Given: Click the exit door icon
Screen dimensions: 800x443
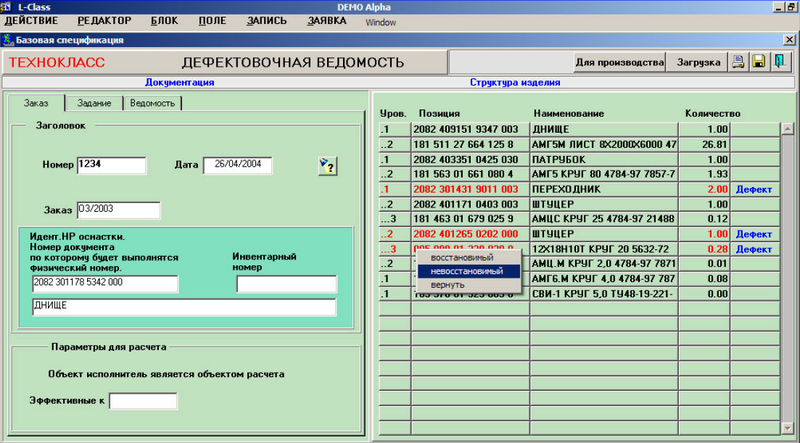Looking at the screenshot, I should [781, 62].
